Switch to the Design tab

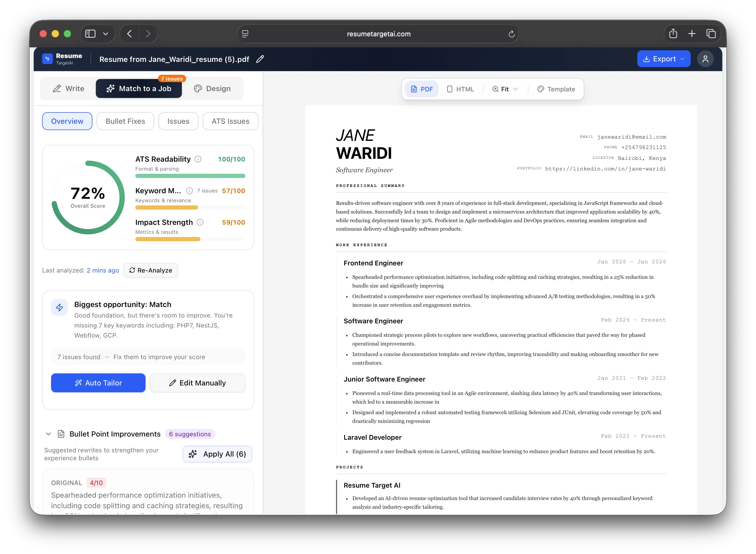pos(212,88)
